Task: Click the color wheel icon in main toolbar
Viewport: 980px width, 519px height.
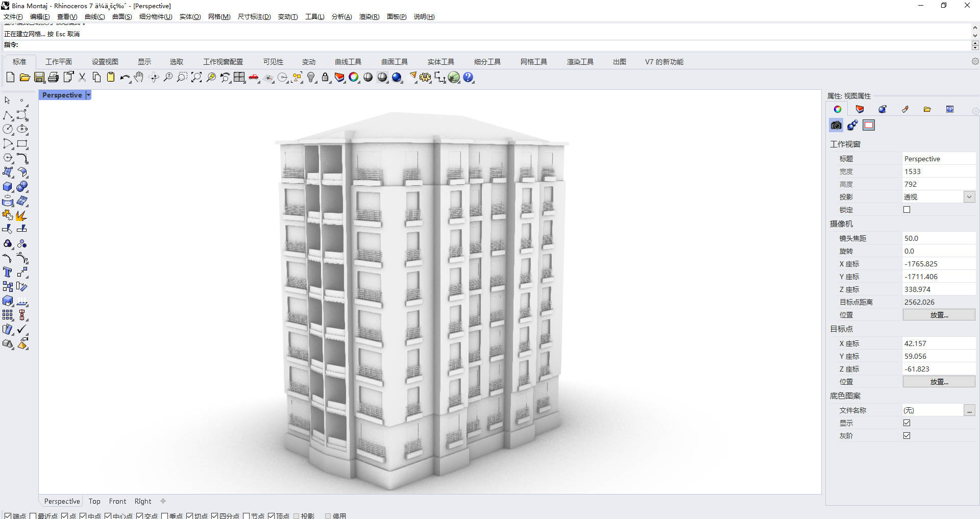Action: [354, 77]
